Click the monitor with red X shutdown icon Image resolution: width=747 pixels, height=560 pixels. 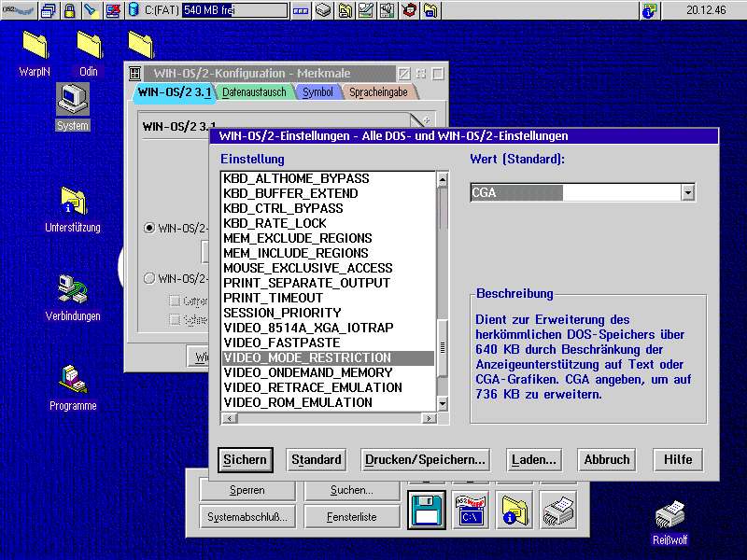coord(112,10)
